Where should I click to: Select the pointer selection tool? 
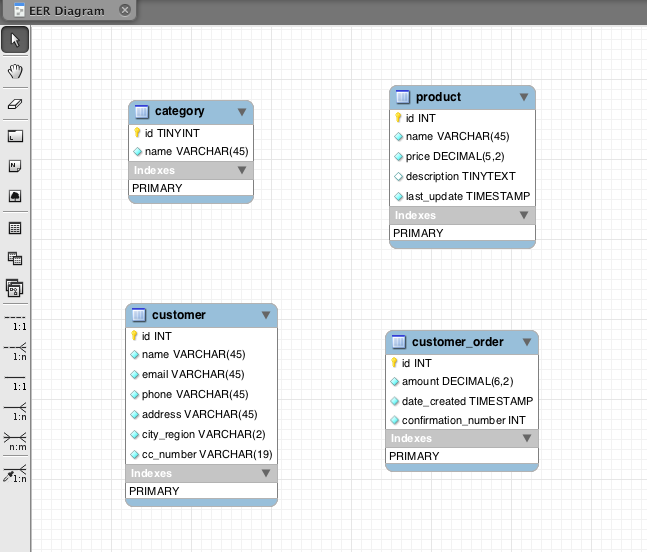pyautogui.click(x=15, y=40)
